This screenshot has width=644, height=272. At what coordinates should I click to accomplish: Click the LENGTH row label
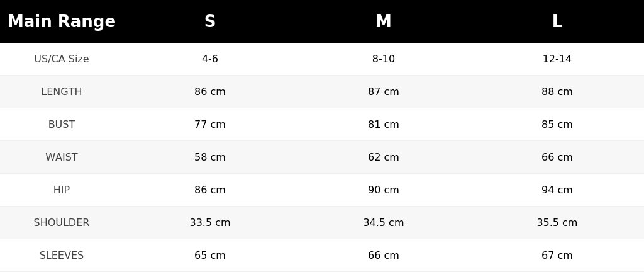point(62,92)
